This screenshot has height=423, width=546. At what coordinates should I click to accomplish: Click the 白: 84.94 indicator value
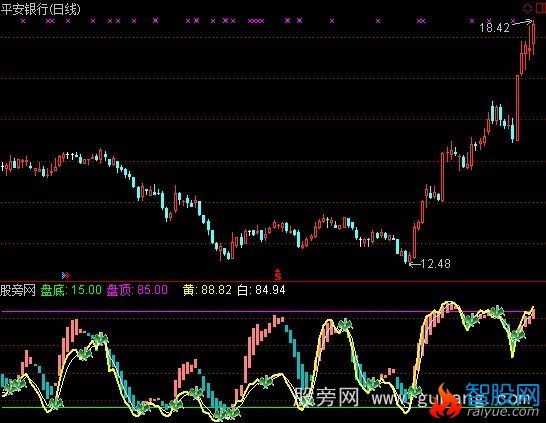click(x=261, y=290)
